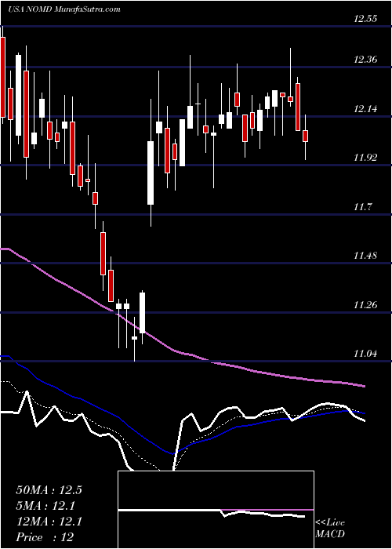Click the 12.14 price axis label

tap(365, 109)
